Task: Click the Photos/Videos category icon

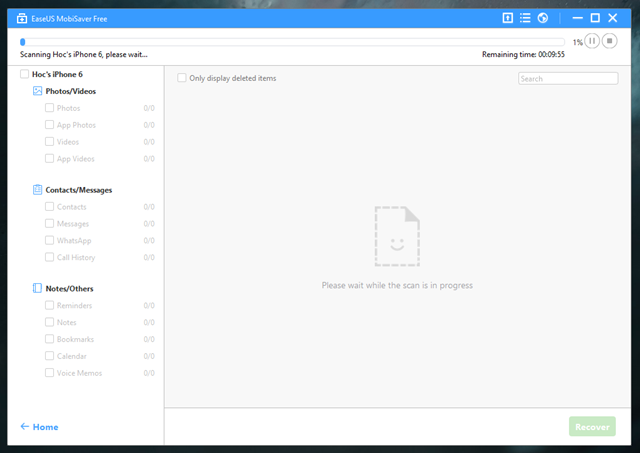Action: [x=37, y=91]
